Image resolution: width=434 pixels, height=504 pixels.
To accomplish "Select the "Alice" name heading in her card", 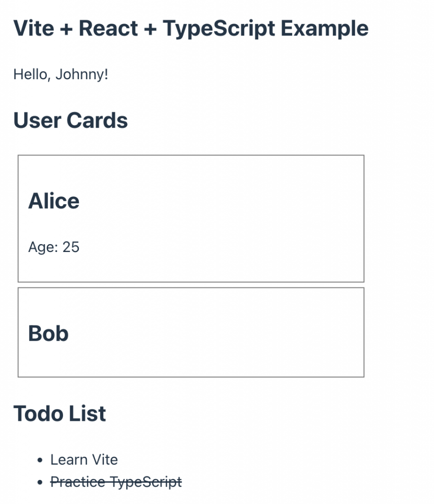I will coord(54,201).
